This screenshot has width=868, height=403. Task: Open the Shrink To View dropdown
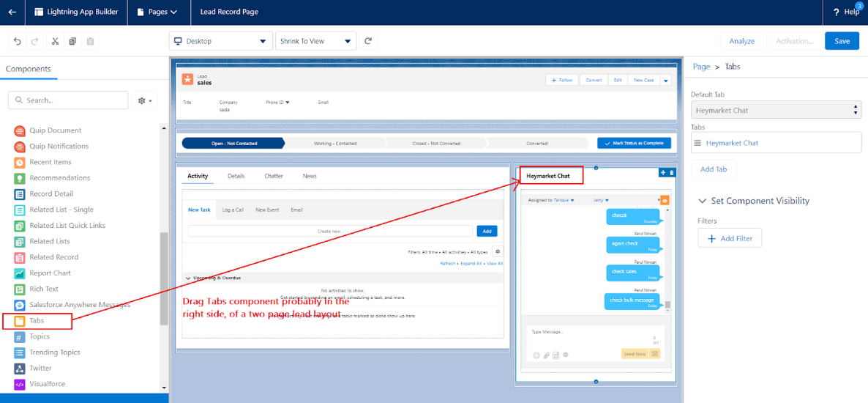[316, 41]
